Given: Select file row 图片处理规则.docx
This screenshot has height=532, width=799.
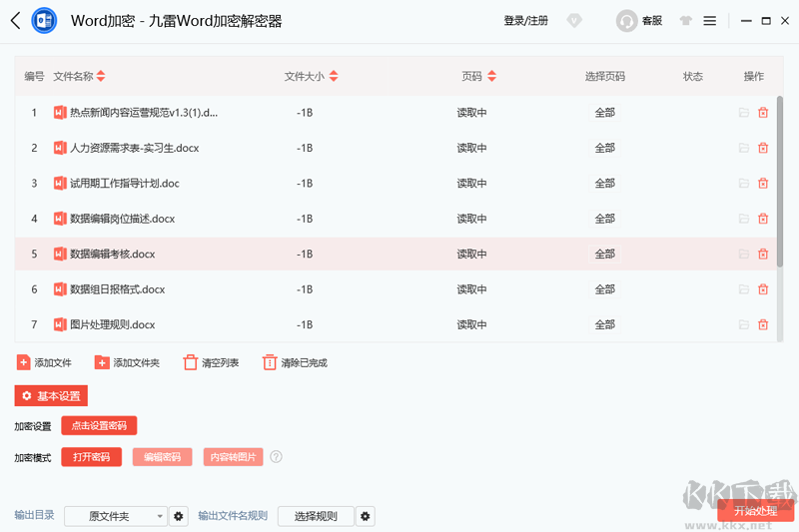Looking at the screenshot, I should [396, 324].
